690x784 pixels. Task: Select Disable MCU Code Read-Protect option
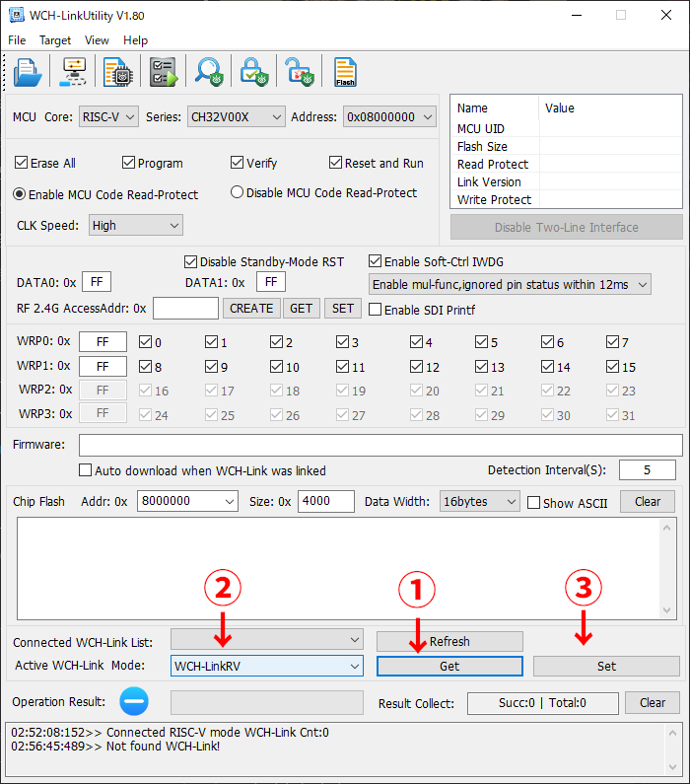tap(238, 193)
